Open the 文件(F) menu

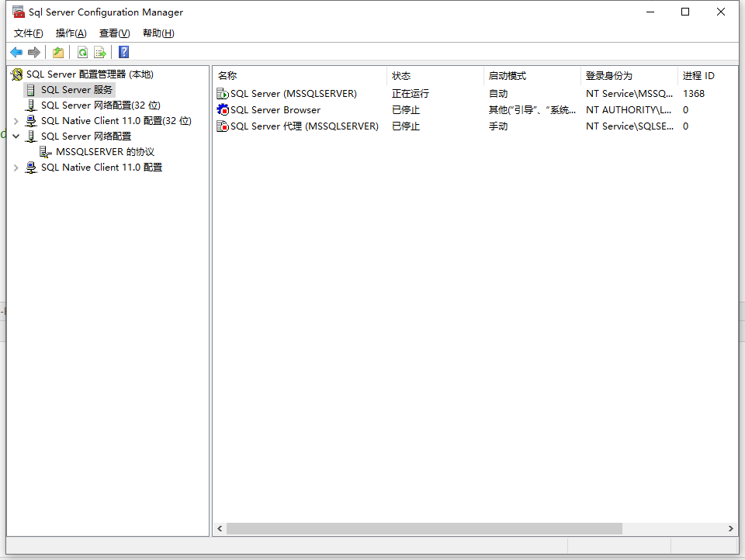(x=28, y=33)
